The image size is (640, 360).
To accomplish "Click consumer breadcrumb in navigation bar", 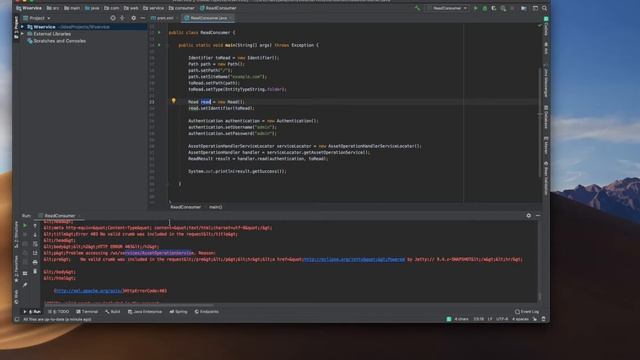I will coord(182,8).
